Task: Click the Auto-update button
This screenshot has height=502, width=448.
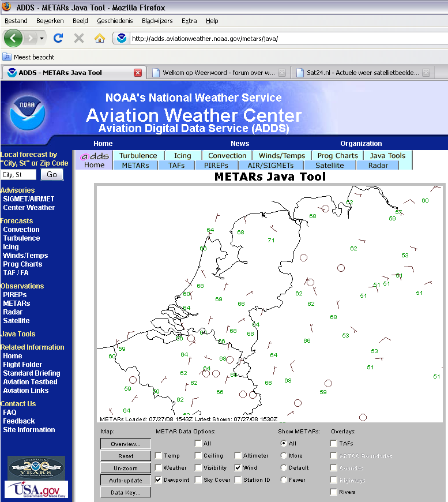Action: pos(126,480)
